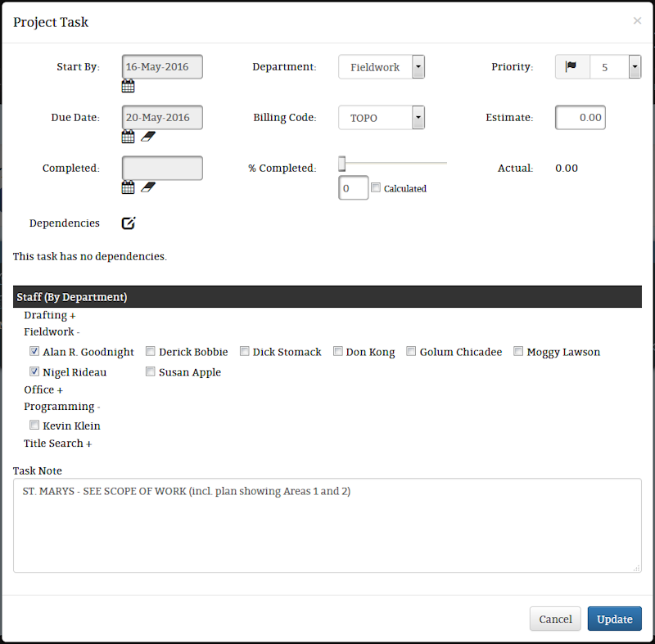
Task: Expand the Drafting staff group
Action: point(50,315)
